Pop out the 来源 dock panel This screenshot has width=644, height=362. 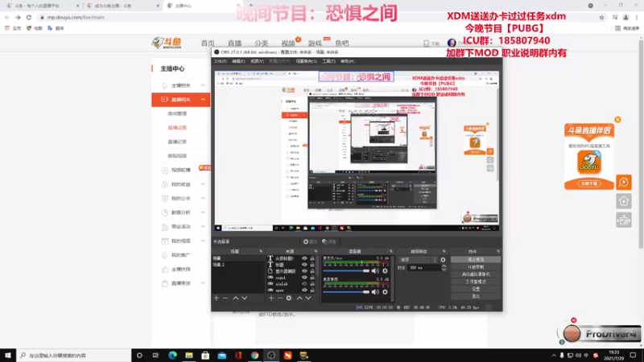[316, 251]
